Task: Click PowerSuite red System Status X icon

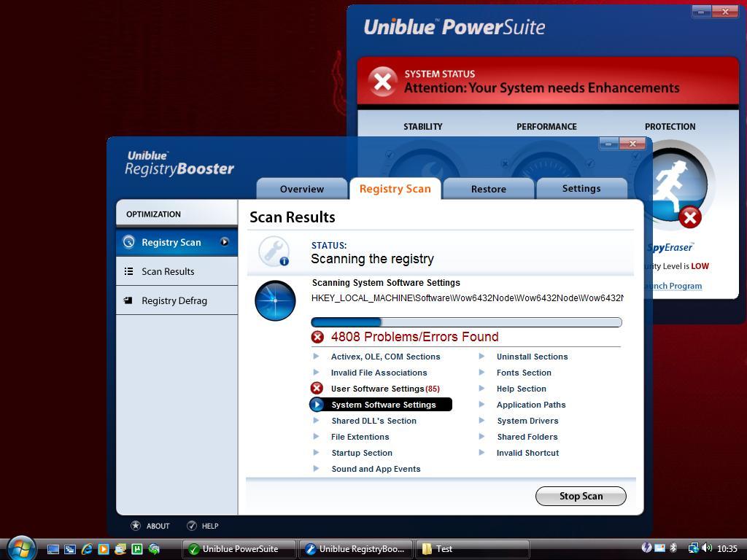Action: click(382, 82)
